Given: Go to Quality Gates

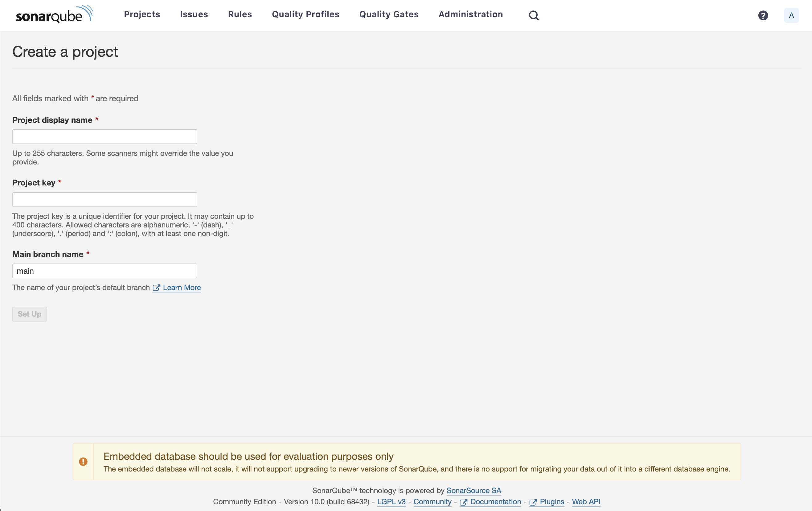Looking at the screenshot, I should pos(388,14).
